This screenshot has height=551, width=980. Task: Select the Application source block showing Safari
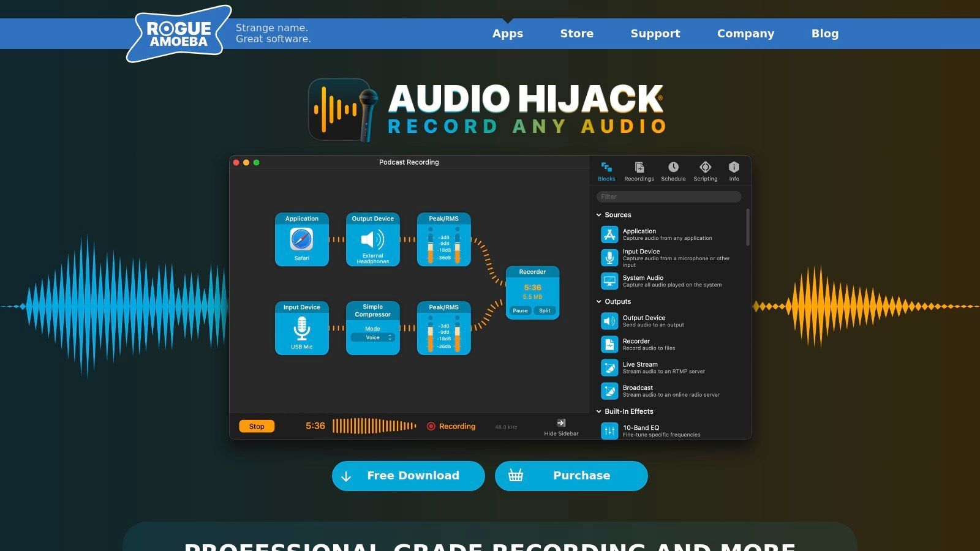pyautogui.click(x=302, y=241)
